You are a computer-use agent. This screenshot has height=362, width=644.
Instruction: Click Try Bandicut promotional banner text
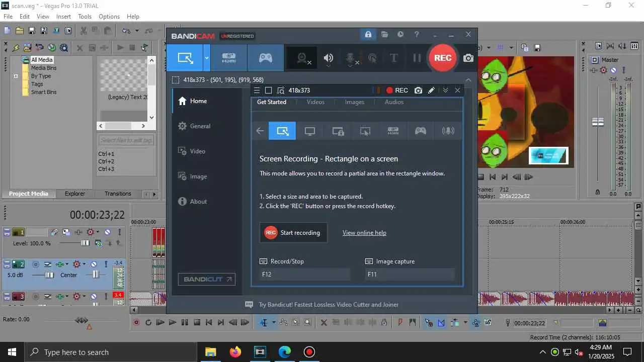329,305
